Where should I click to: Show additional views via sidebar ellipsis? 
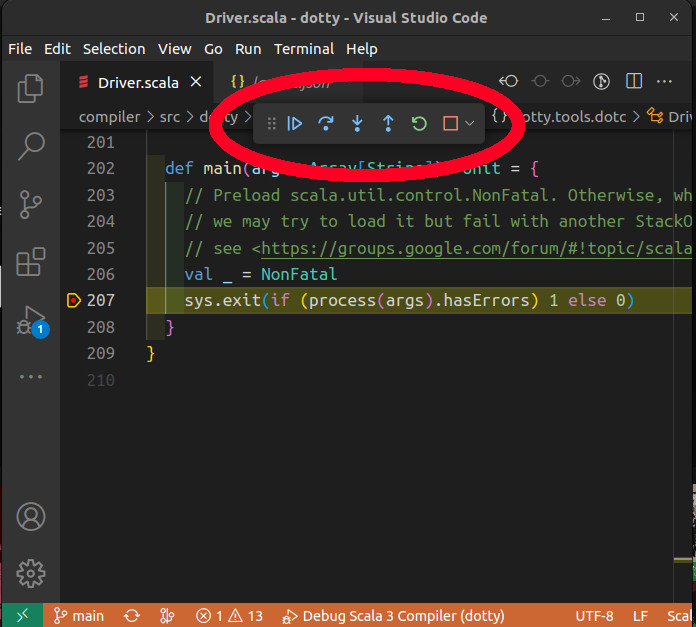[x=31, y=377]
